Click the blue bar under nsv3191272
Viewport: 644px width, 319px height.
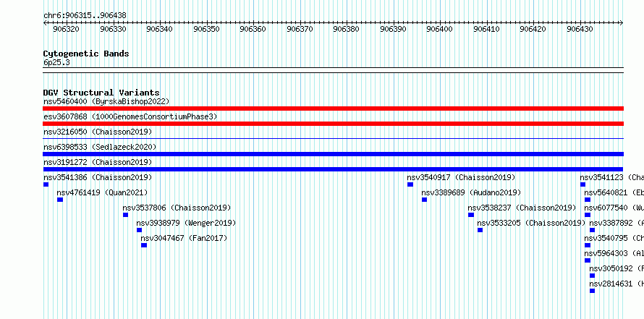(333, 169)
